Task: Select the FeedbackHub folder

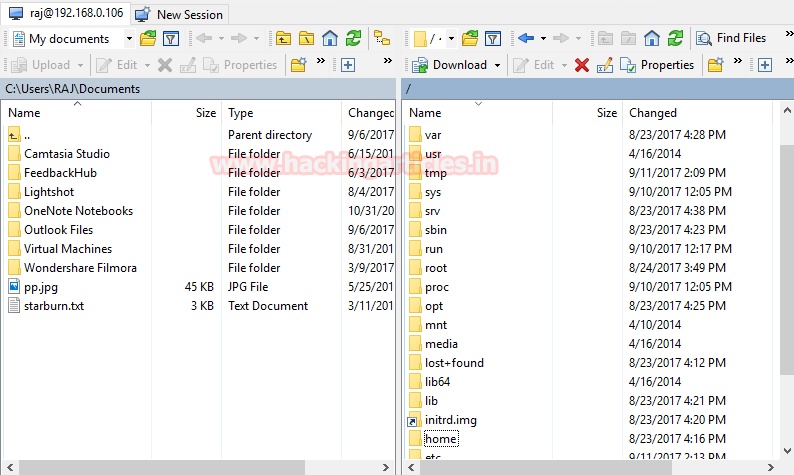Action: click(60, 173)
